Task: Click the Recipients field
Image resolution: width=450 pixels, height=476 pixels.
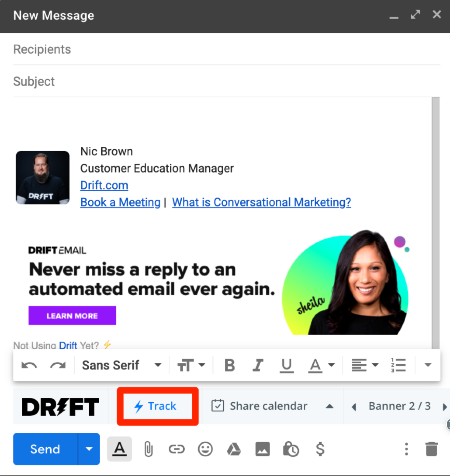Action: point(227,49)
